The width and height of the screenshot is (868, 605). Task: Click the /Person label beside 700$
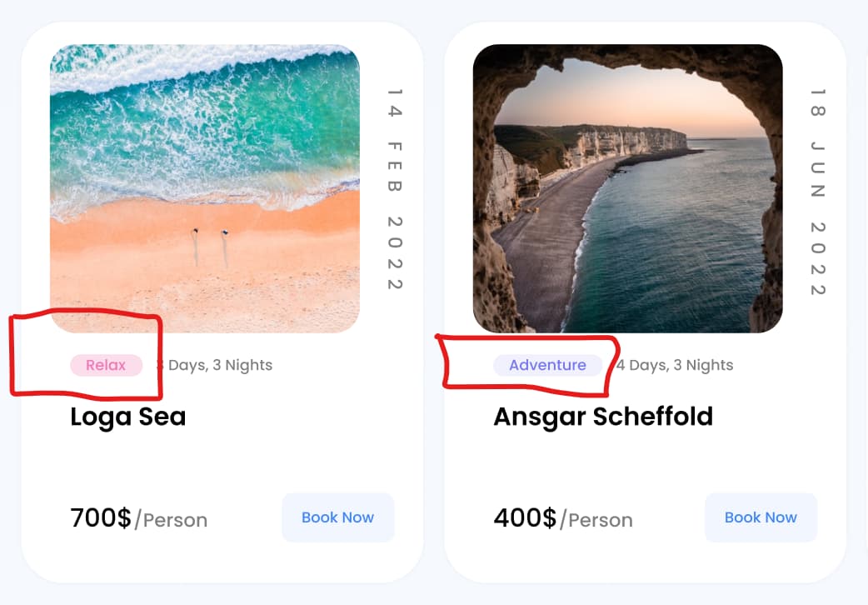point(171,520)
